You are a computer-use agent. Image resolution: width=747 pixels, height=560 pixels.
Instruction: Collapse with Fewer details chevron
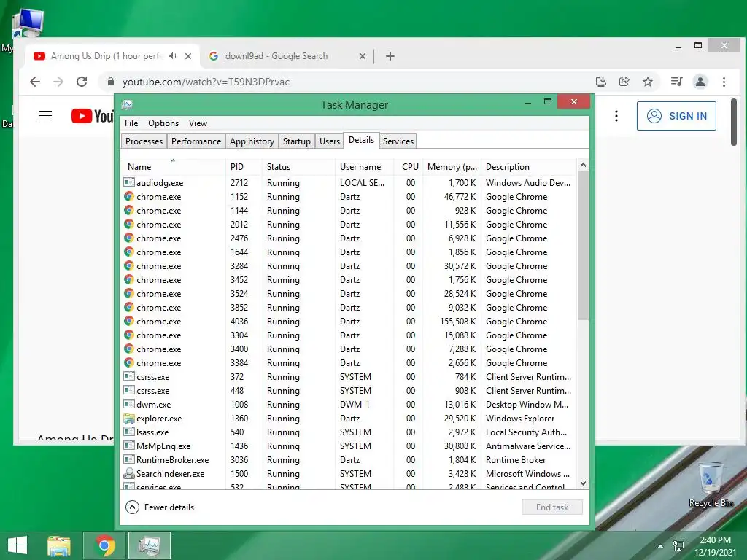[133, 507]
